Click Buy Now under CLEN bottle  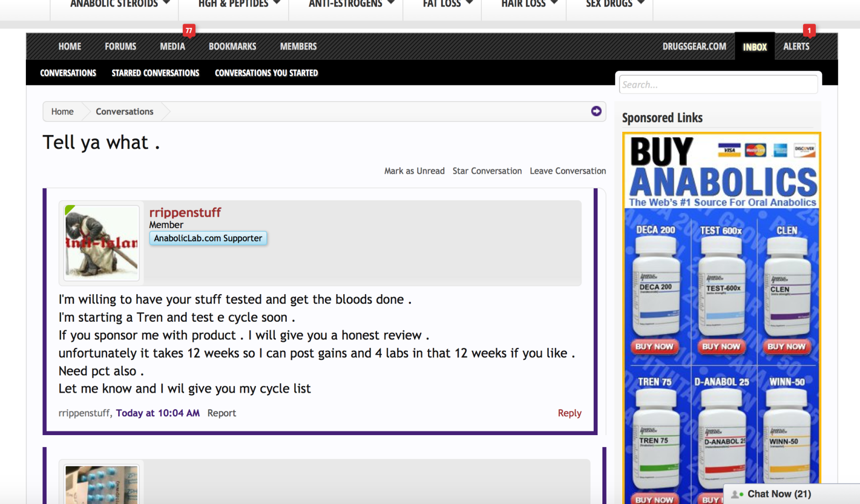point(786,346)
